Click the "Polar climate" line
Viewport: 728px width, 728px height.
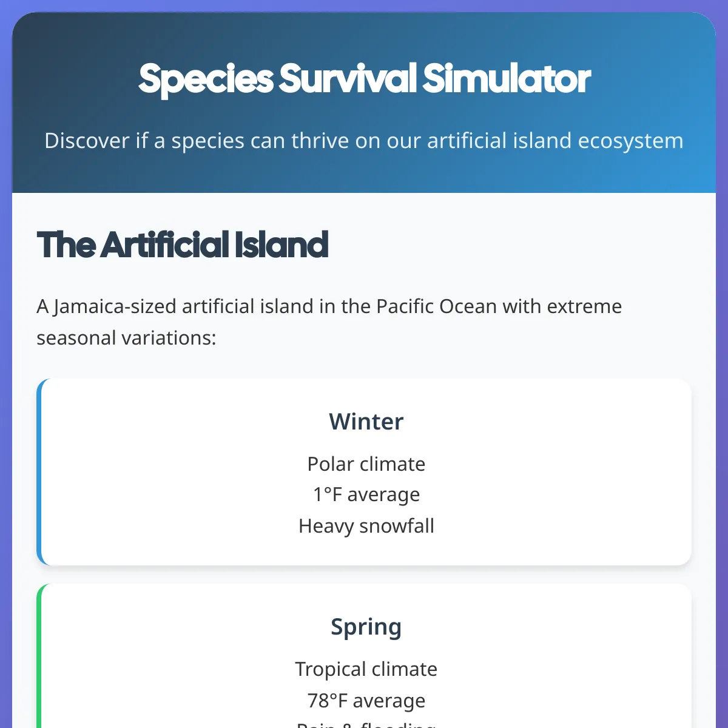coord(366,464)
